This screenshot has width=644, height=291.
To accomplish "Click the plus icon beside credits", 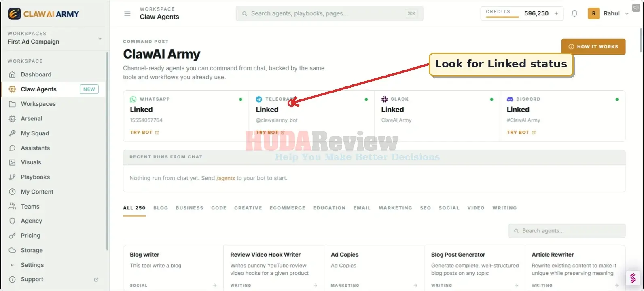I will tap(556, 13).
